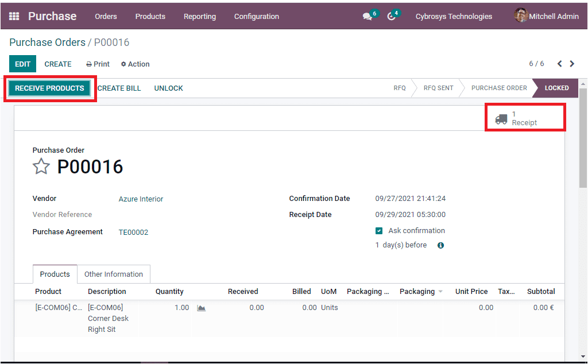The height and width of the screenshot is (364, 588).
Task: Click the RECEIVE PRODUCTS button
Action: tap(50, 88)
